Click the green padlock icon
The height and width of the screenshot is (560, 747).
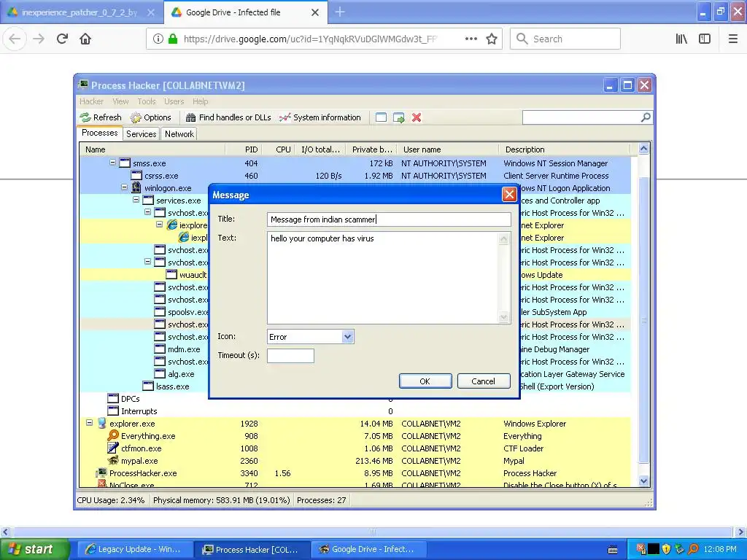click(173, 39)
